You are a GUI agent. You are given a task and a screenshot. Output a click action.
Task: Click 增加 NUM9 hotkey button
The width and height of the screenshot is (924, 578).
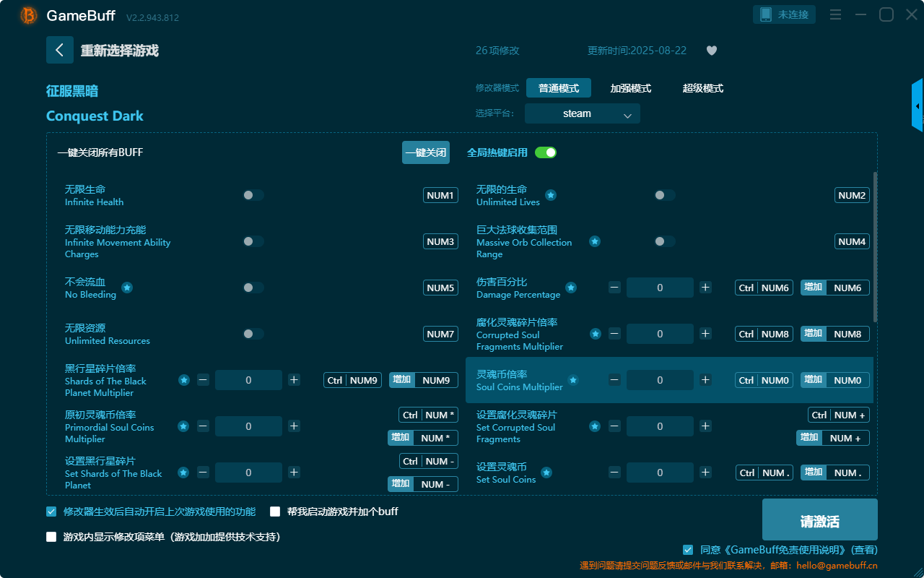(x=424, y=380)
